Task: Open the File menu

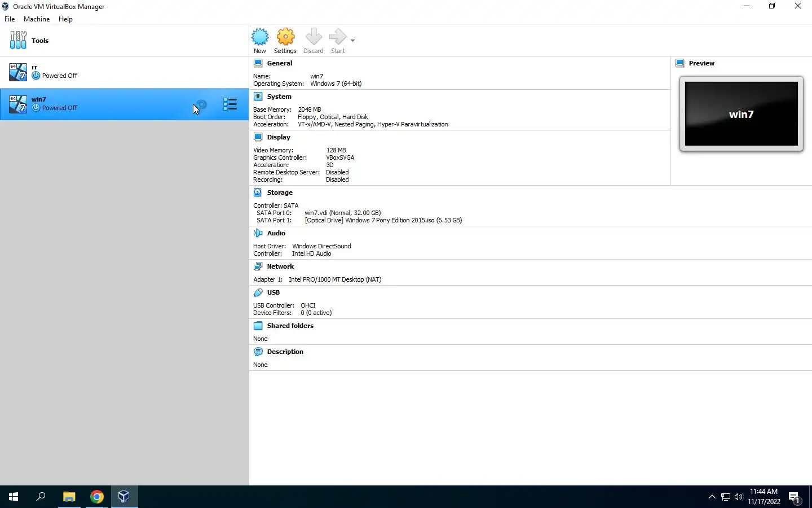Action: (x=10, y=19)
